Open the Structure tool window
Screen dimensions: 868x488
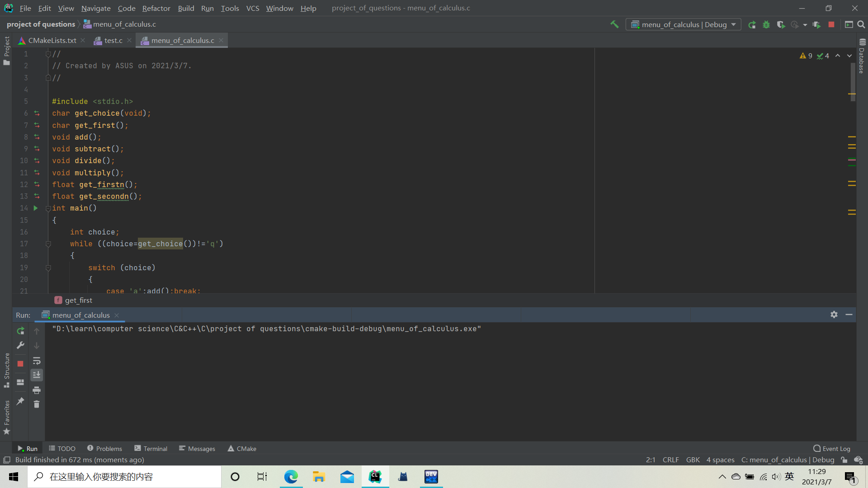click(6, 370)
